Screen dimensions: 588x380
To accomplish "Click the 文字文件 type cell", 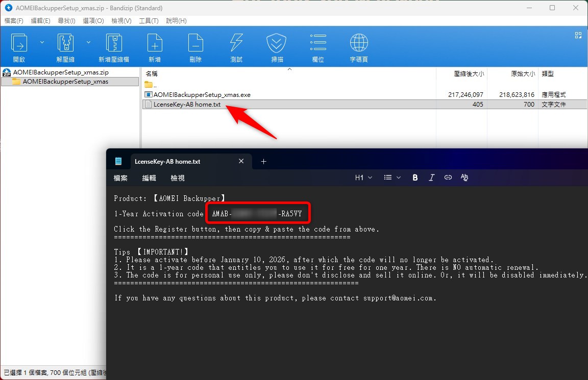I will pyautogui.click(x=553, y=105).
